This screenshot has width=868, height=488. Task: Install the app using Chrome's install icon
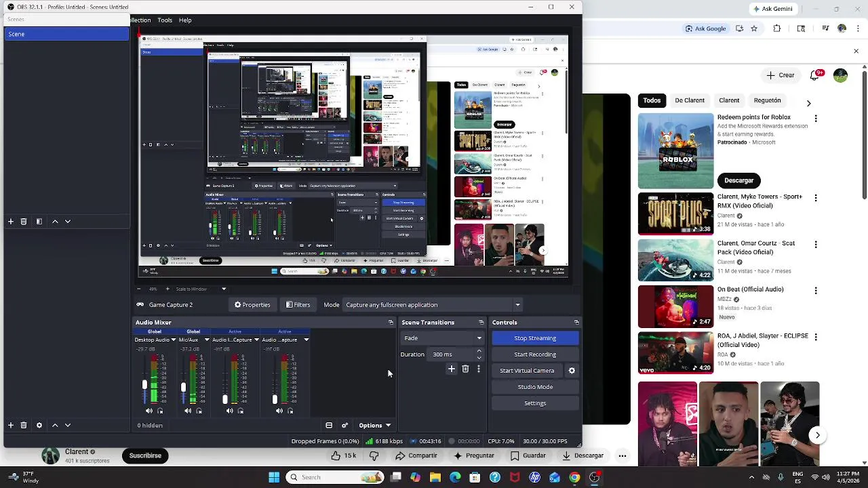pos(739,28)
